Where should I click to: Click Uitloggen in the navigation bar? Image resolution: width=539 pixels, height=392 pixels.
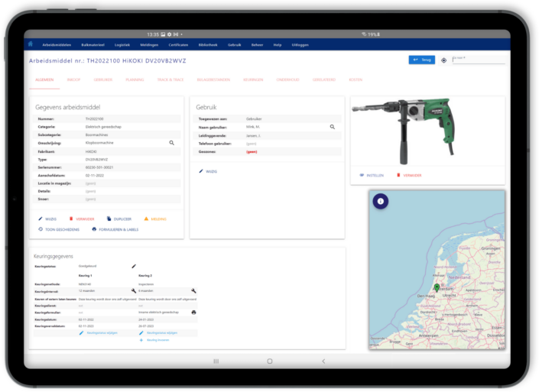click(x=300, y=45)
